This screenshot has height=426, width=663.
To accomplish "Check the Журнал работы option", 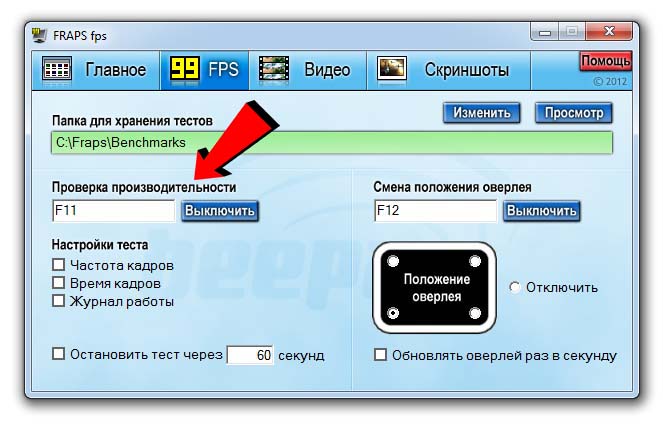I will [58, 301].
